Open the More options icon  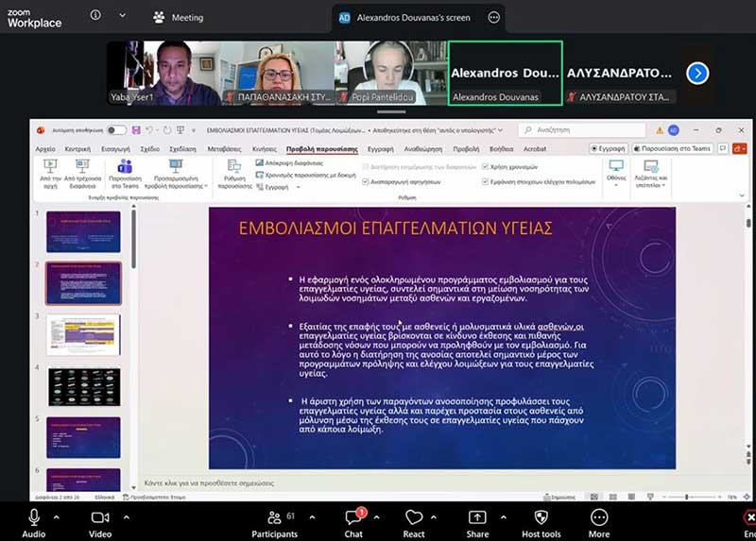pyautogui.click(x=599, y=516)
